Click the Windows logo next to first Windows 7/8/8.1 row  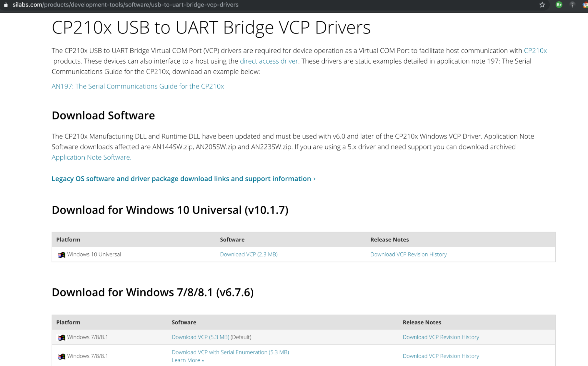click(62, 337)
